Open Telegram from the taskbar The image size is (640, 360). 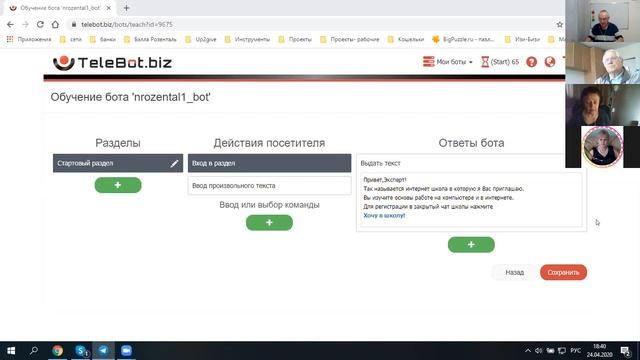tap(103, 351)
